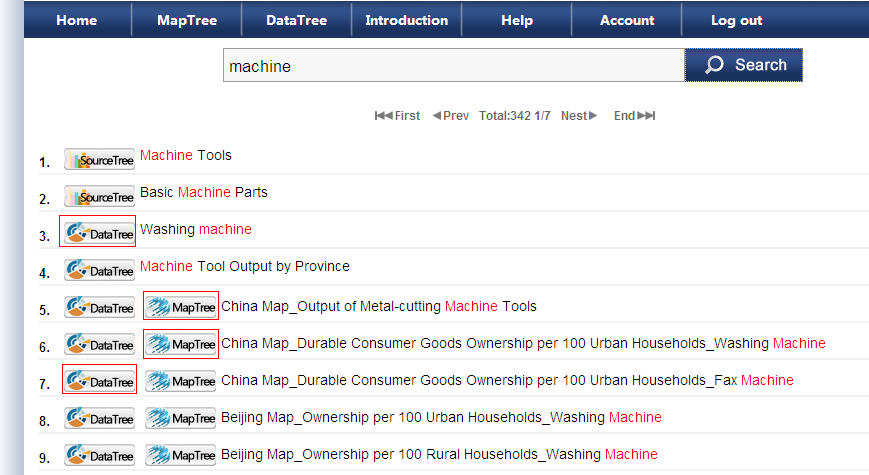Viewport: 869px width, 475px height.
Task: Open 'Machine Tools' result
Action: 186,155
